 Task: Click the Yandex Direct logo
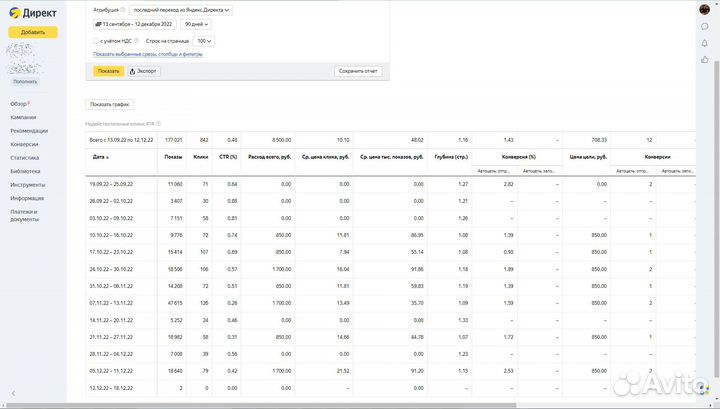tap(32, 9)
